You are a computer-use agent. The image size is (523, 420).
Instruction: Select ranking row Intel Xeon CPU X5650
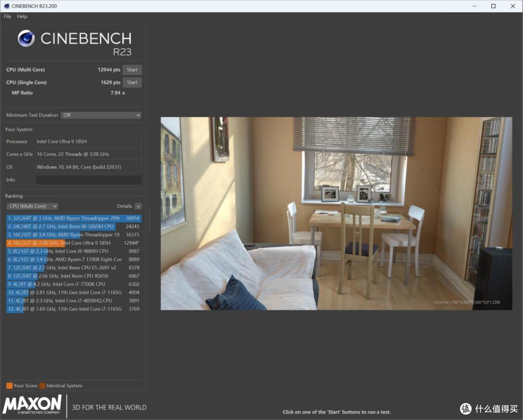pos(74,276)
